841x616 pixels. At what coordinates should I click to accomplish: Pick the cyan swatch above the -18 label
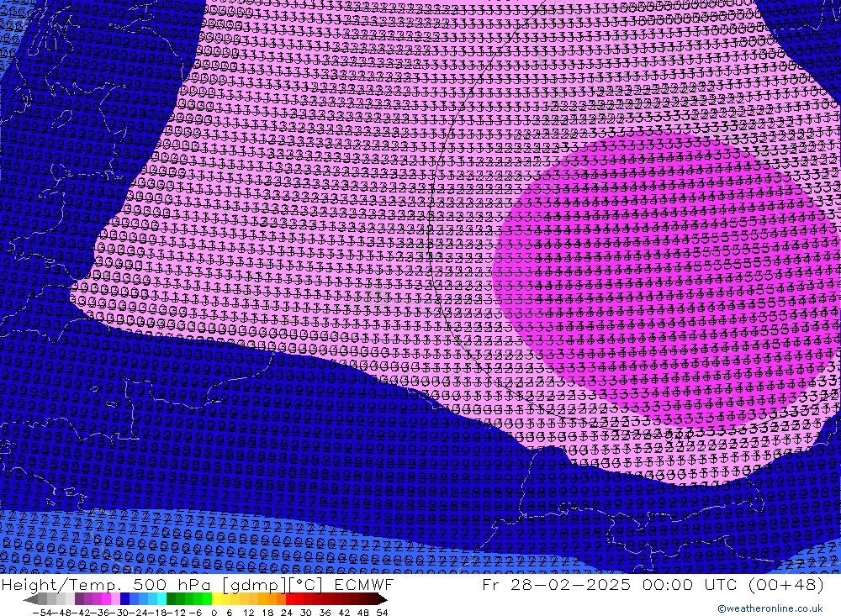[161, 599]
